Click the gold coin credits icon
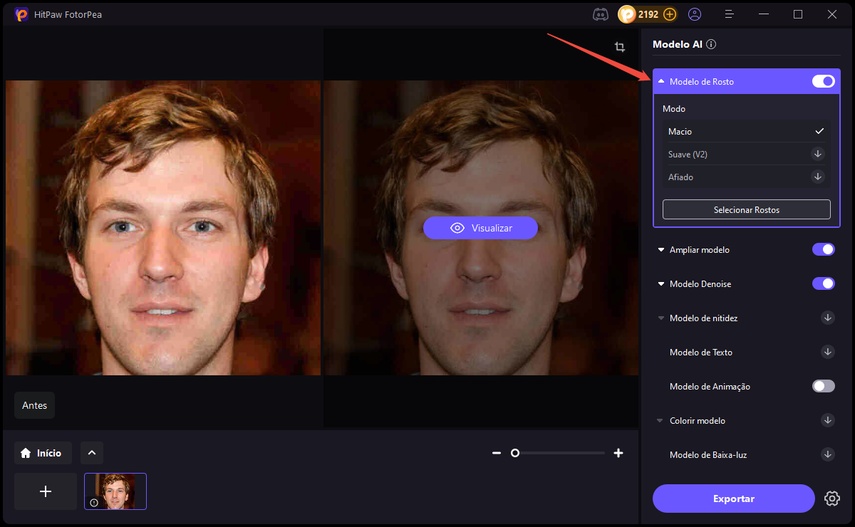The height and width of the screenshot is (527, 855). pyautogui.click(x=626, y=15)
